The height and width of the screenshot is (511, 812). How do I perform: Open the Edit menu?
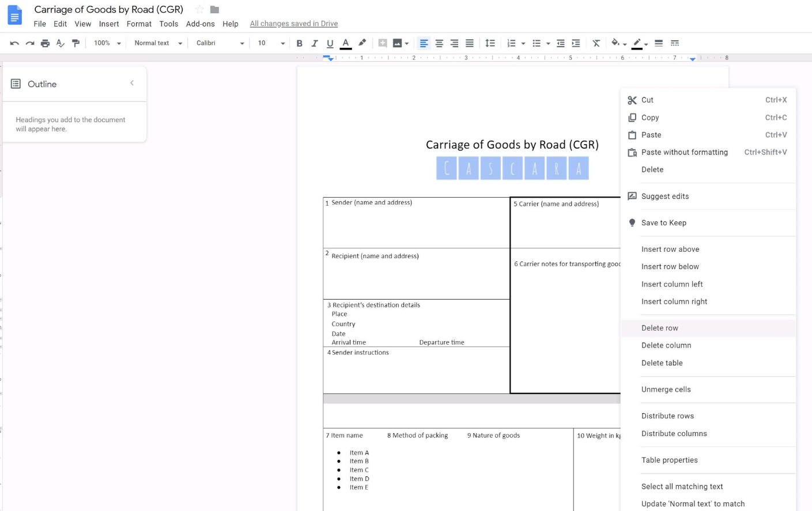[61, 24]
